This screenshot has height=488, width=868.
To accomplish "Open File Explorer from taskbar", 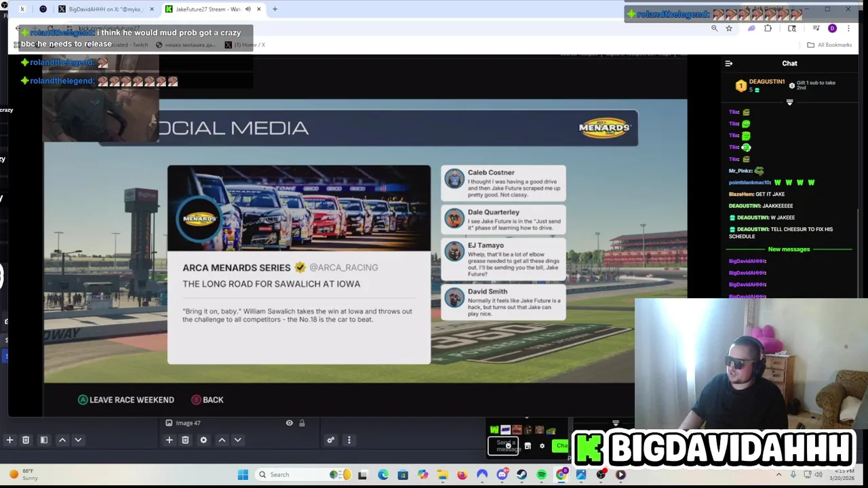I will pyautogui.click(x=442, y=474).
